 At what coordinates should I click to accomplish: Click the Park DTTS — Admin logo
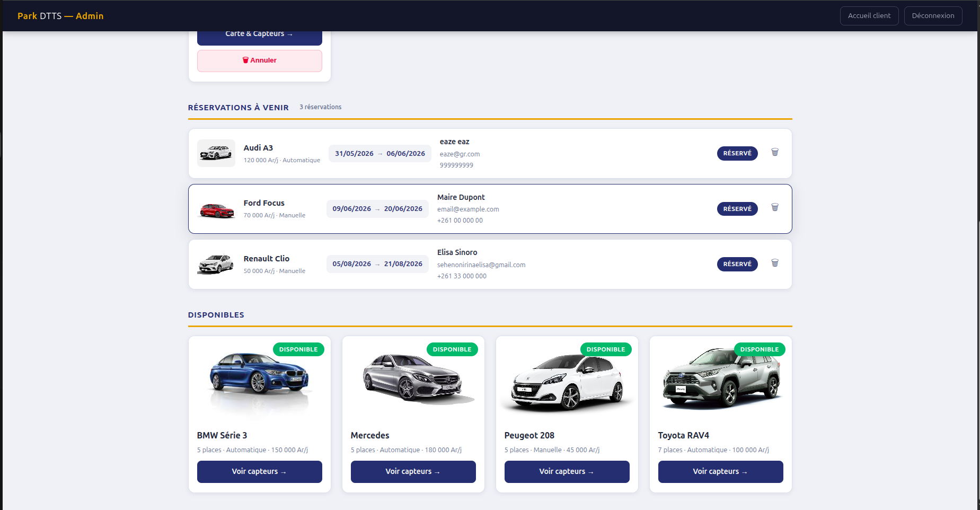click(60, 16)
